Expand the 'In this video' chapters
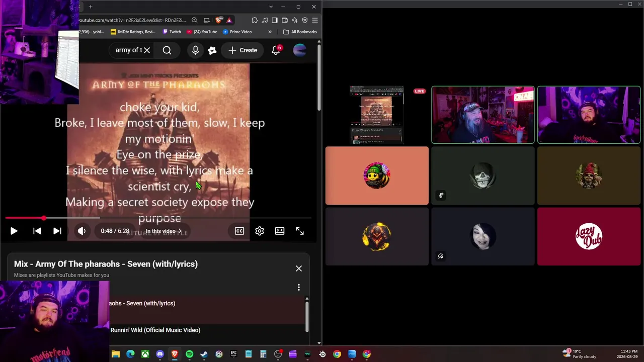Screen dimensions: 644x362 (x=164, y=231)
